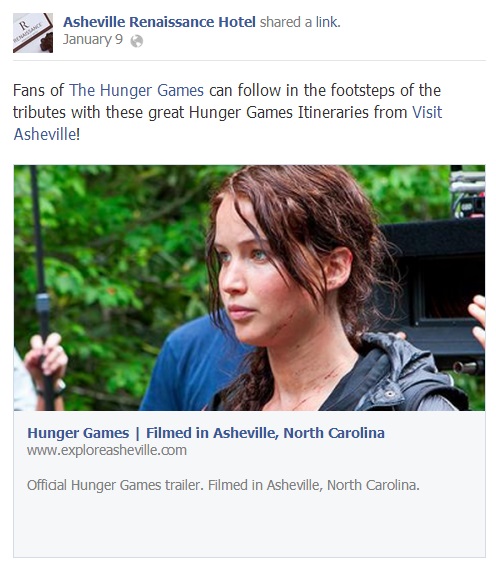This screenshot has width=496, height=568.
Task: Click the post text starting 'Fans of'
Action: [x=227, y=112]
